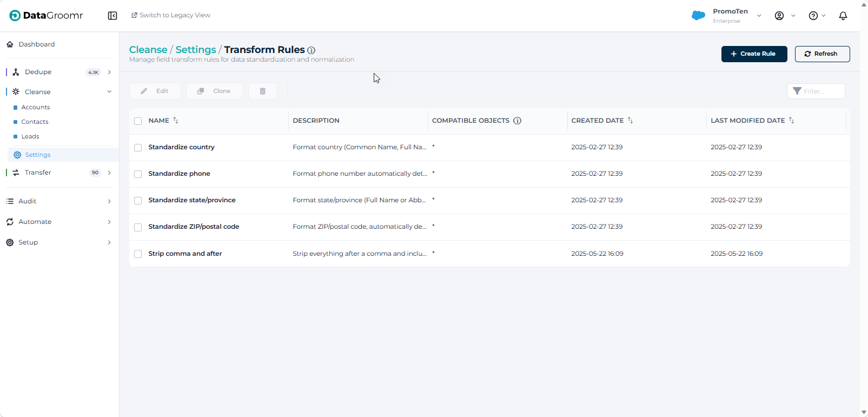This screenshot has width=868, height=417.
Task: Expand the Dedupe menu chevron
Action: pos(109,72)
